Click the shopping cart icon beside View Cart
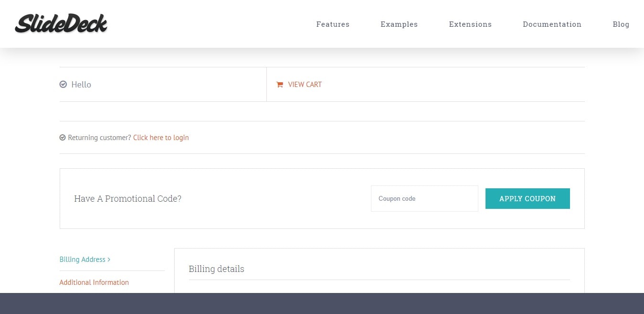Image resolution: width=644 pixels, height=314 pixels. click(280, 85)
